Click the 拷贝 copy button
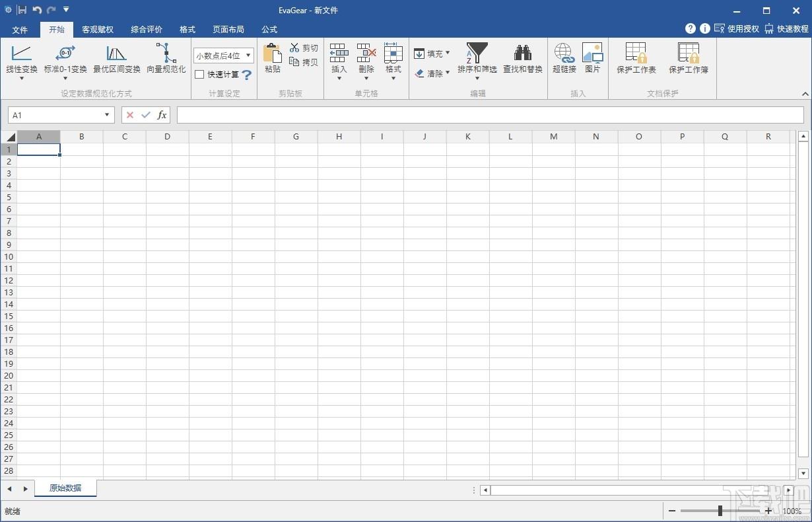This screenshot has width=812, height=522. [304, 62]
